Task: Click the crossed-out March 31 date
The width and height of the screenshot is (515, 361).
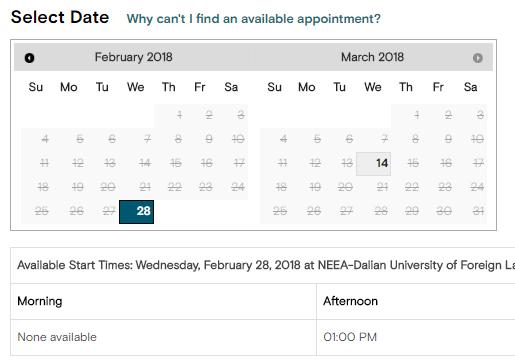Action: tap(478, 211)
